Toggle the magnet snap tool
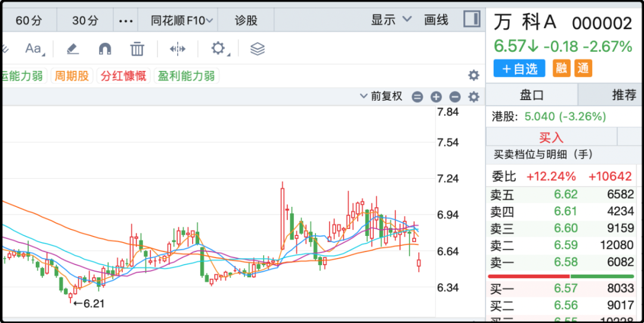Viewport: 644px width, 323px height. click(105, 49)
